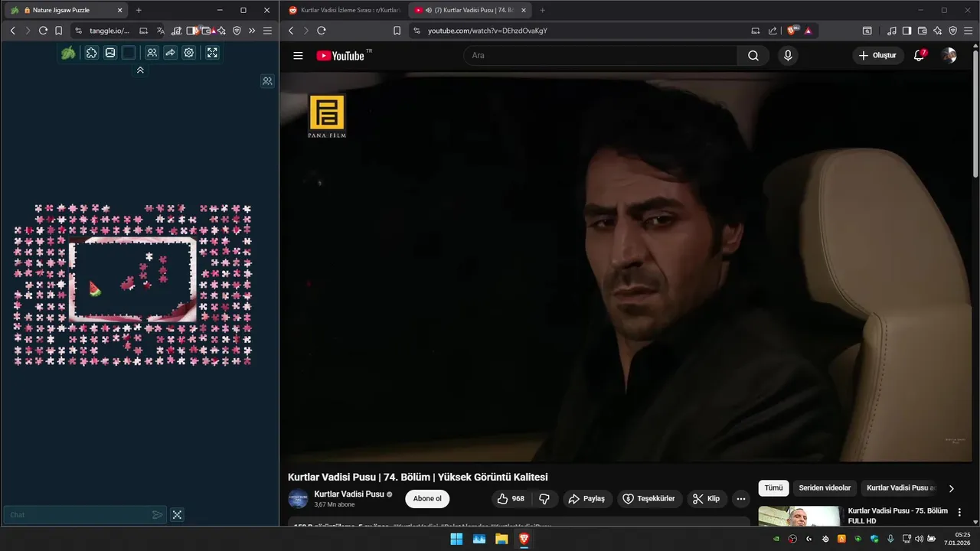Select the Seriden videolar chip

(825, 488)
